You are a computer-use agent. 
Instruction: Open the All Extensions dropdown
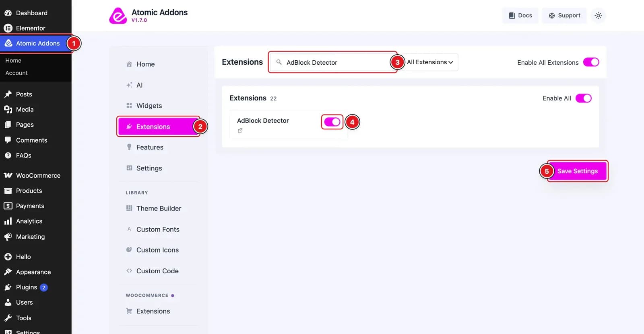(430, 62)
